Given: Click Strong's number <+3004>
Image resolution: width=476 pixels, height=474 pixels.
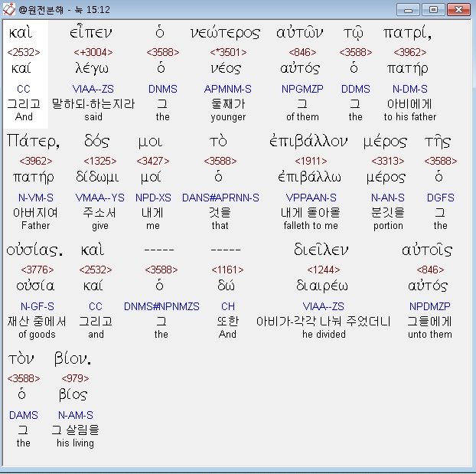Looking at the screenshot, I should coord(93,52).
